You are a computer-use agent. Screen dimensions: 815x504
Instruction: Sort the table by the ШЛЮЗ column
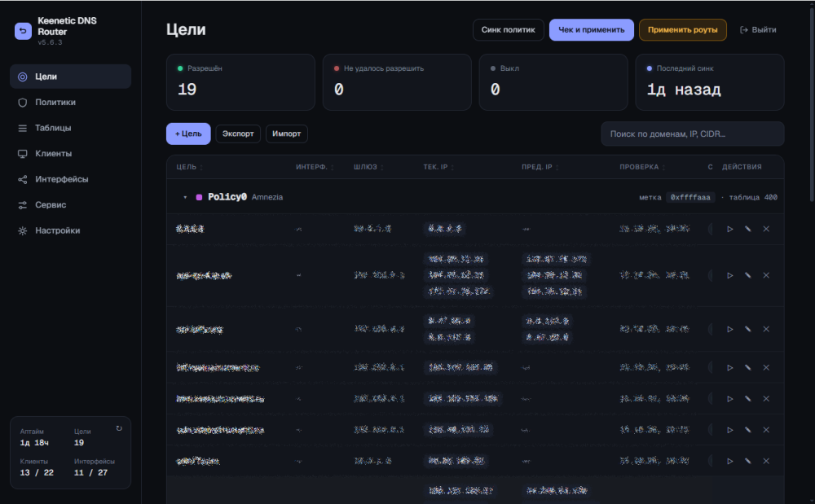pyautogui.click(x=368, y=167)
